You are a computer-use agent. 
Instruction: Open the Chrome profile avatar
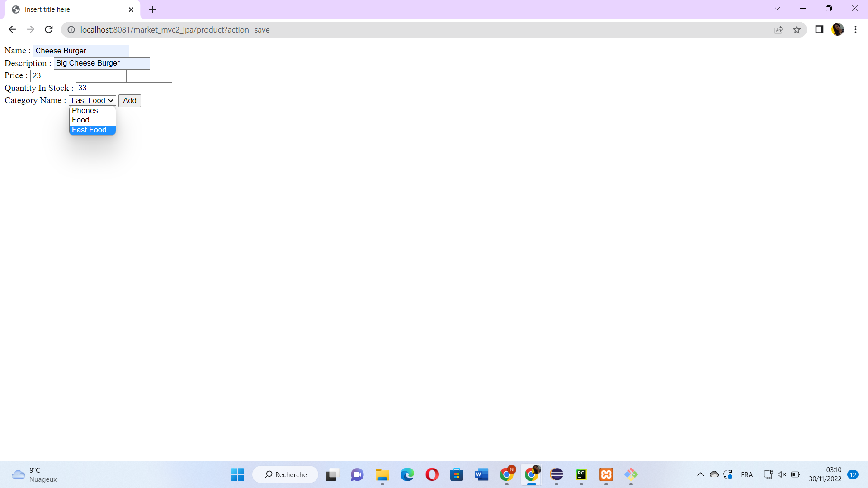coord(838,30)
